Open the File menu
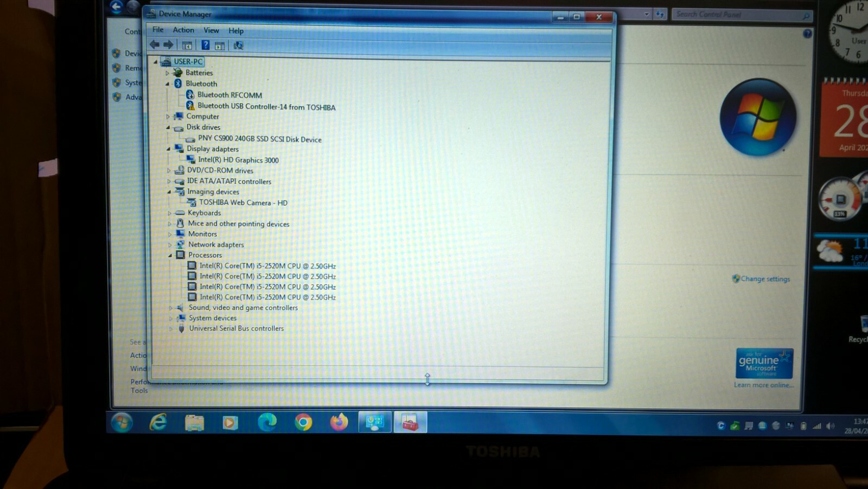 158,29
